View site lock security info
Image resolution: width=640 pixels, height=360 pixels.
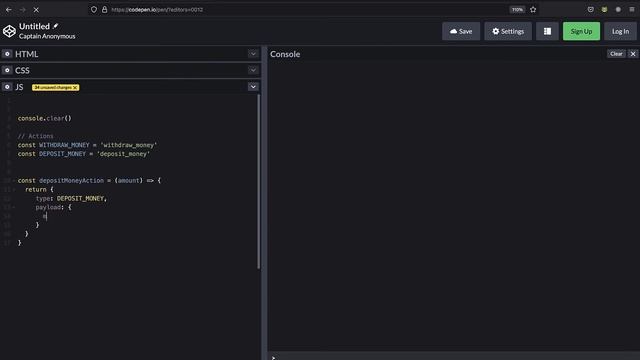point(104,9)
